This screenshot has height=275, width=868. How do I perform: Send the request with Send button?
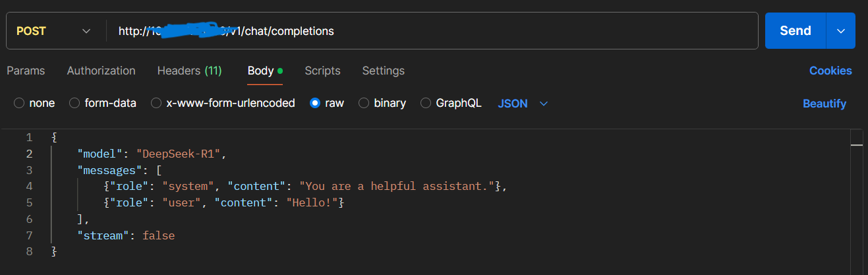point(796,31)
